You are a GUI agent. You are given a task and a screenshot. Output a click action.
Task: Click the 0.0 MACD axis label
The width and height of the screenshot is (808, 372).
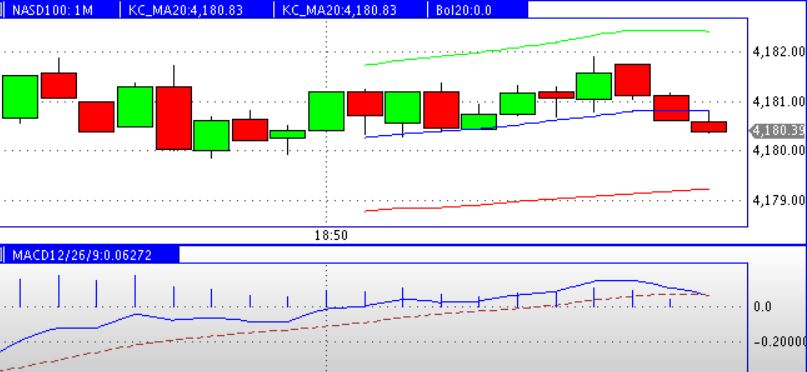763,307
